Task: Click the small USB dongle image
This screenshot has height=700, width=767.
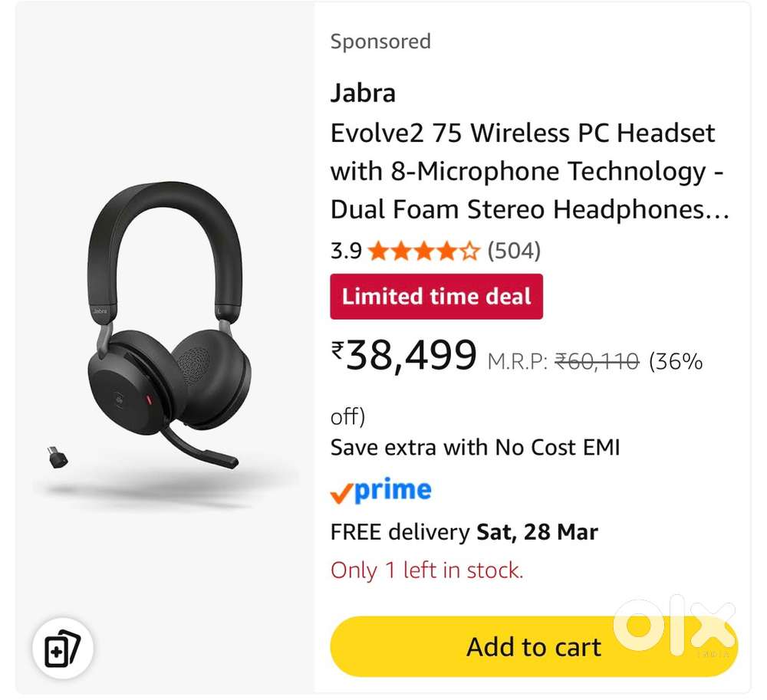Action: coord(58,458)
